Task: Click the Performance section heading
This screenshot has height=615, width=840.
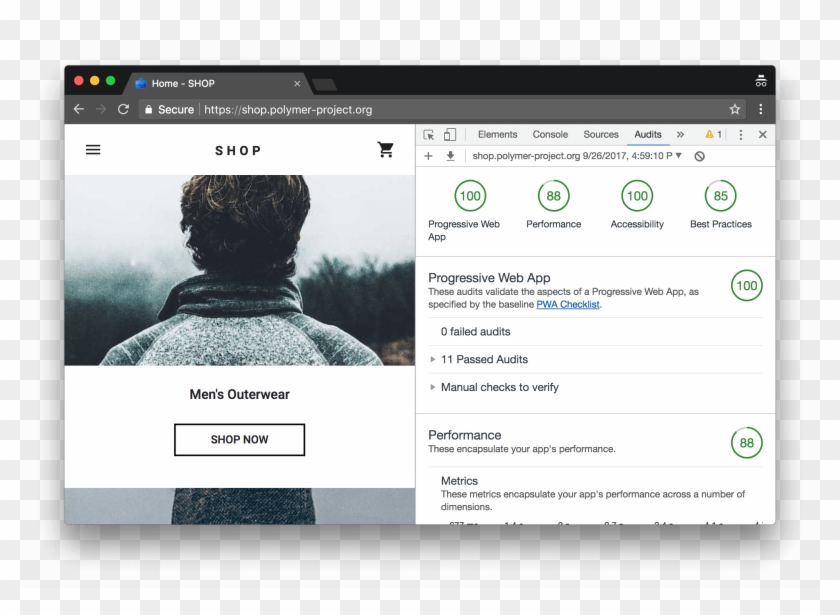Action: point(464,435)
